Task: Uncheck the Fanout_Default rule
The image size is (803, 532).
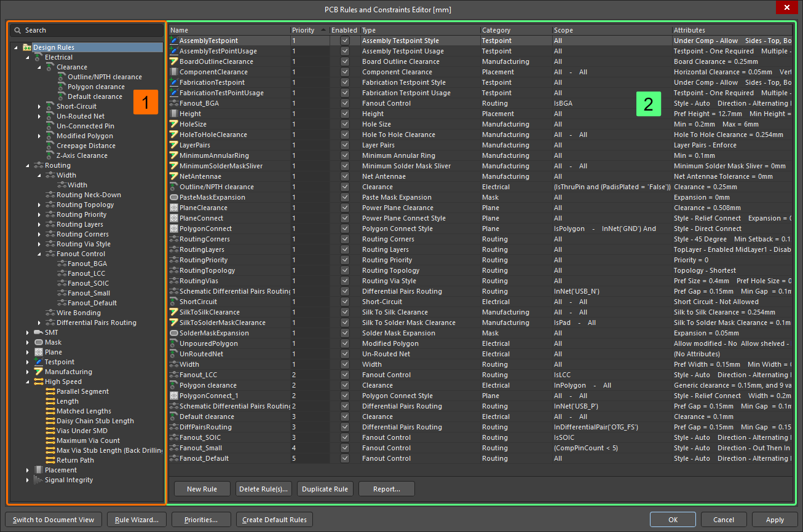Action: 344,458
